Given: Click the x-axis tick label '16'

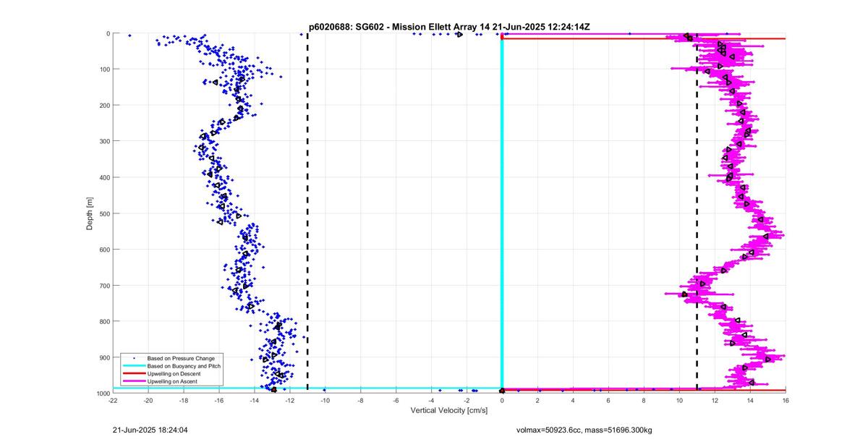Looking at the screenshot, I should coord(786,400).
